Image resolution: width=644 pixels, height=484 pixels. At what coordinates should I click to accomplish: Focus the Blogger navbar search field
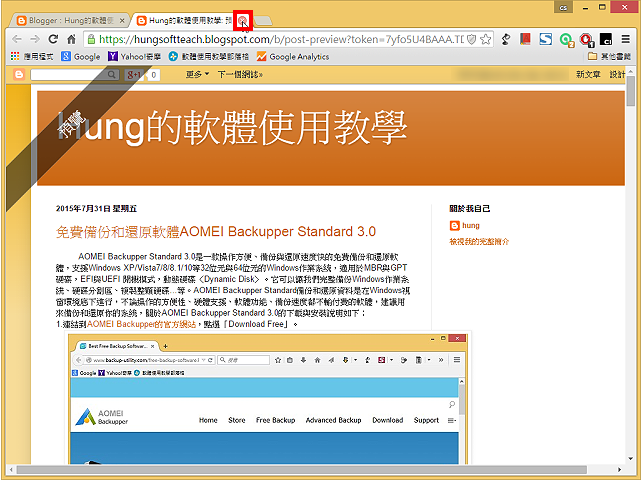68,75
